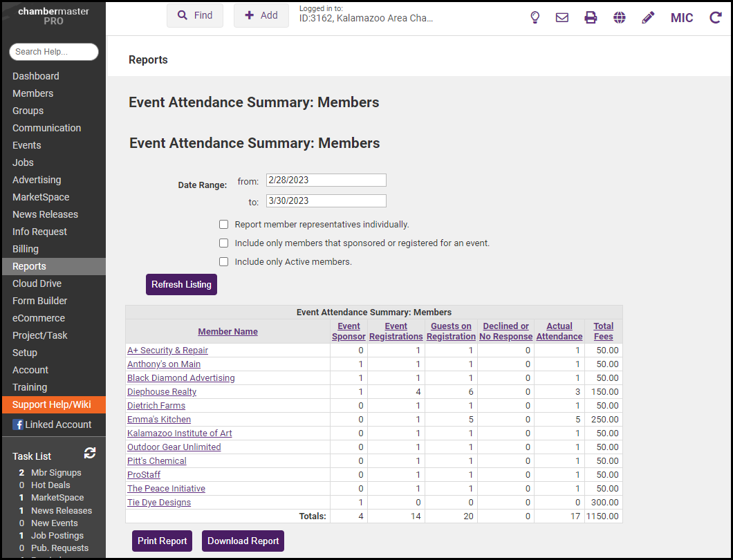Sort by Total Fees column header
This screenshot has width=733, height=560.
tap(603, 331)
